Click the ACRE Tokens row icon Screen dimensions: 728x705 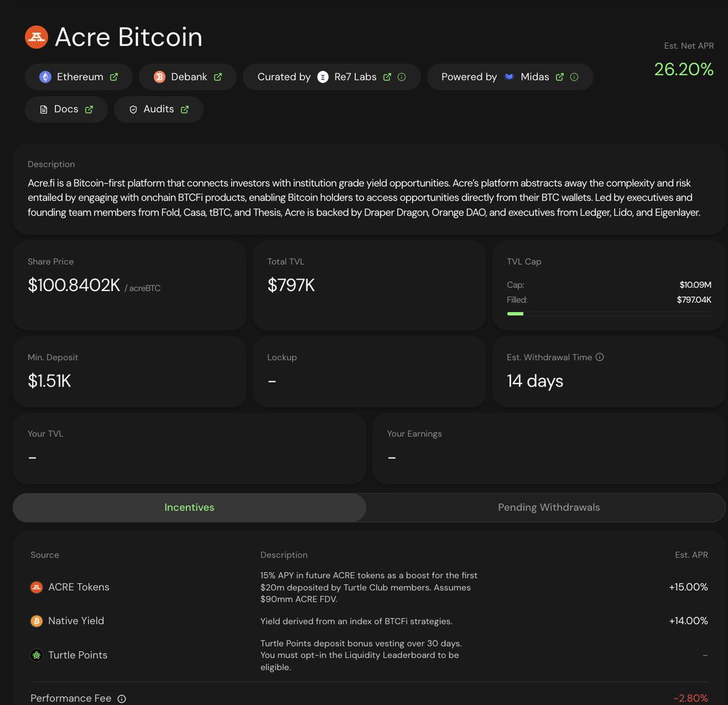36,587
